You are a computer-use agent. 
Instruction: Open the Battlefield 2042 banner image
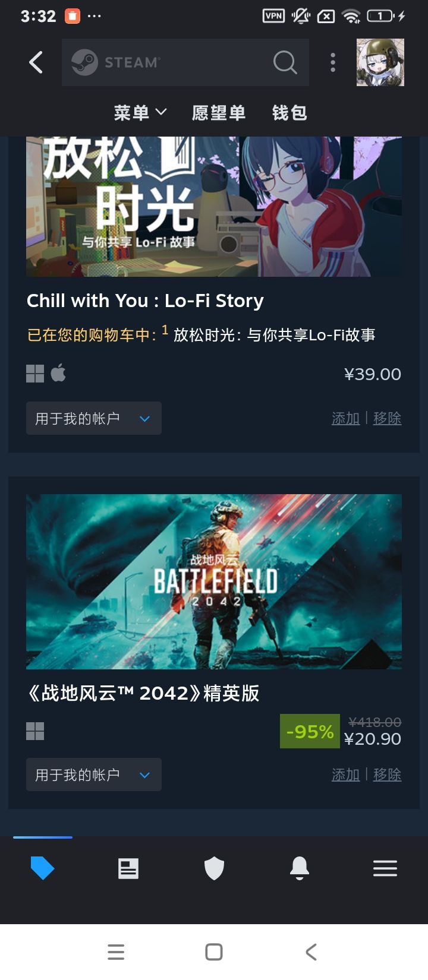coord(214,581)
